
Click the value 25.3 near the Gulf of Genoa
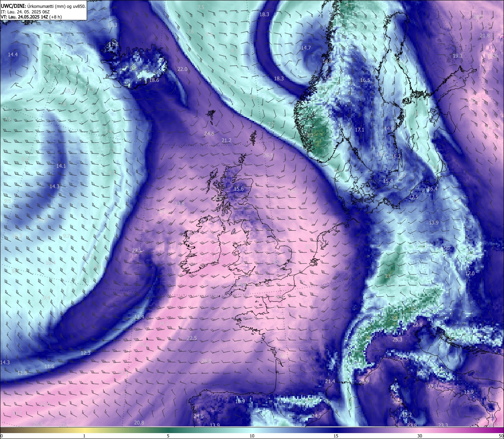click(397, 339)
